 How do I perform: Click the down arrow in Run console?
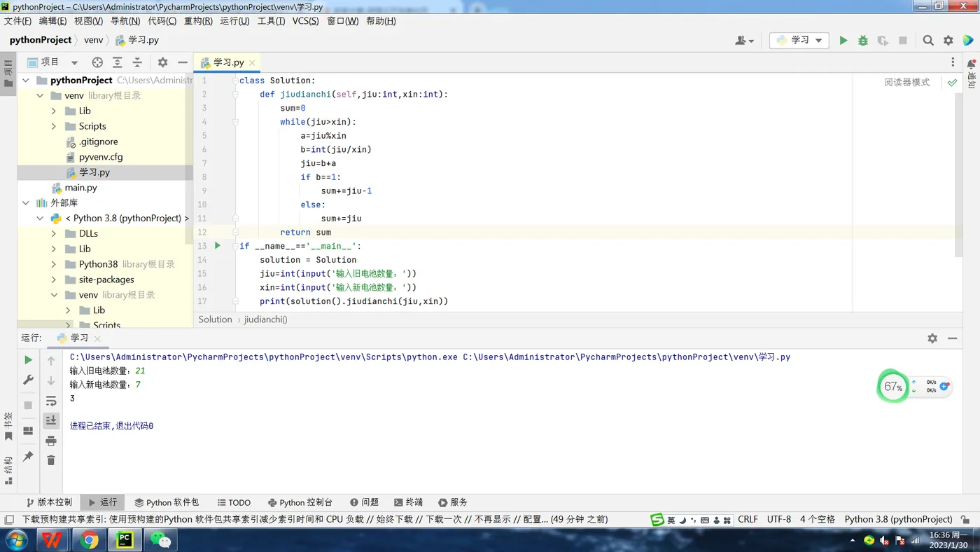point(51,380)
